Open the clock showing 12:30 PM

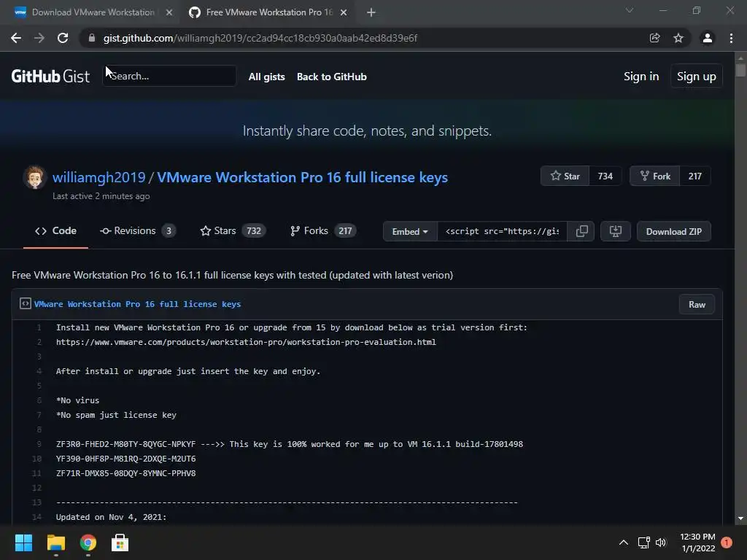[x=697, y=542]
